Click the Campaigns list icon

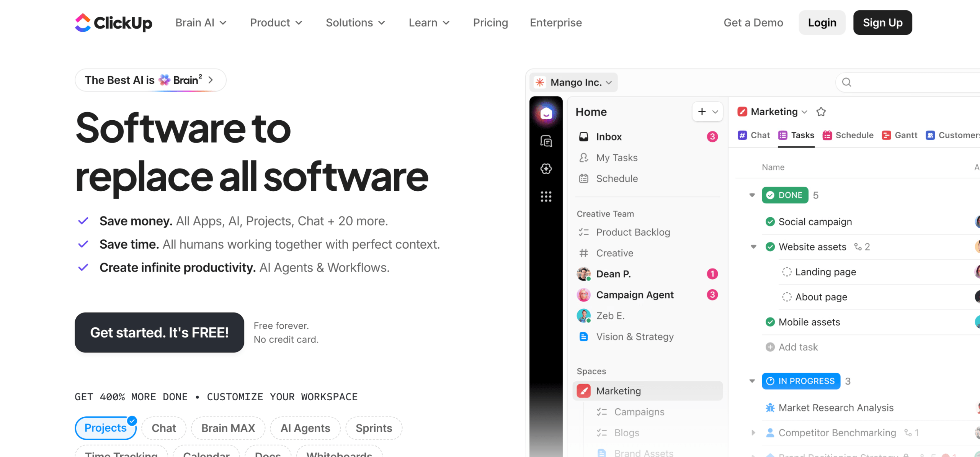coord(601,412)
